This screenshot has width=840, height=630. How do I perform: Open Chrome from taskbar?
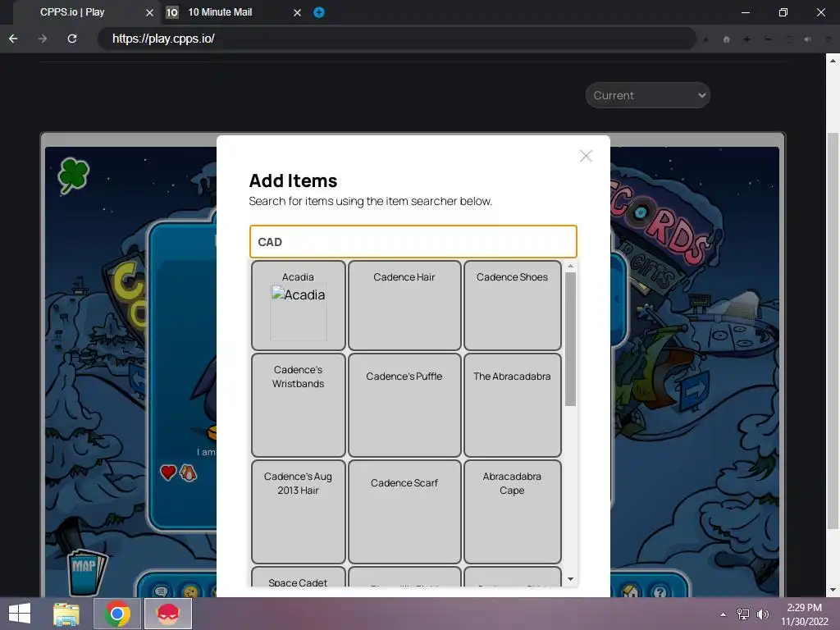(117, 614)
